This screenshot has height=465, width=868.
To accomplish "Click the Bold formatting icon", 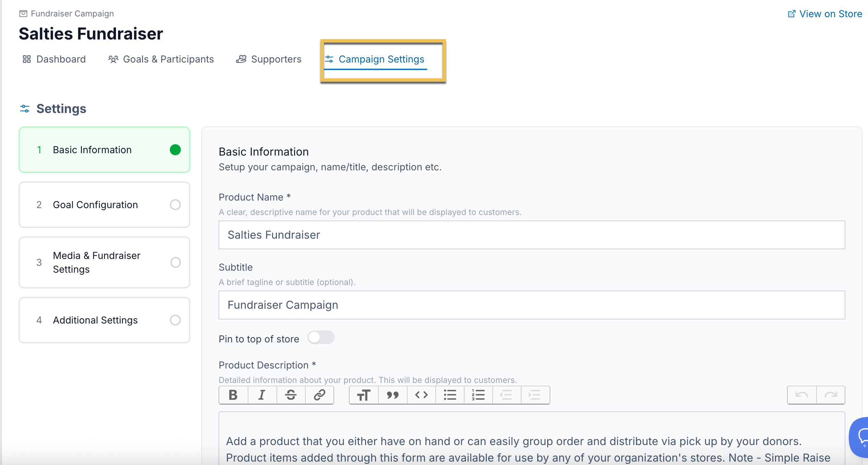I will 233,395.
